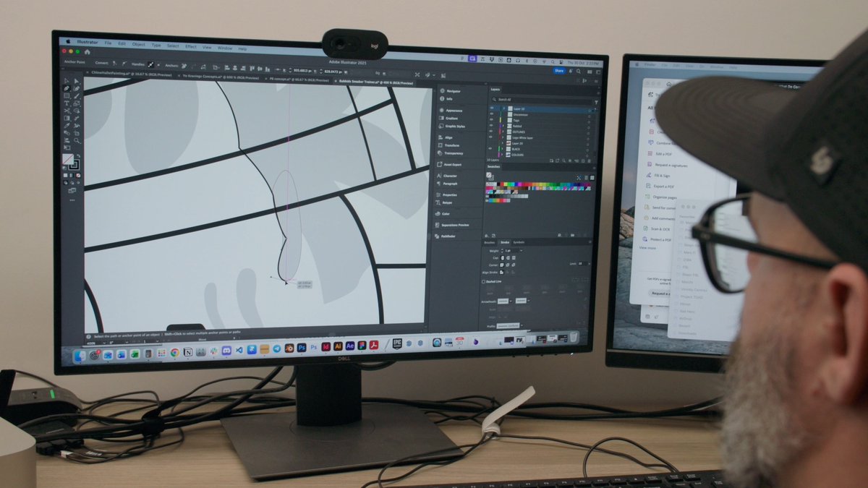Choose the Direct Selection arrow tool
868x488 pixels.
76,81
